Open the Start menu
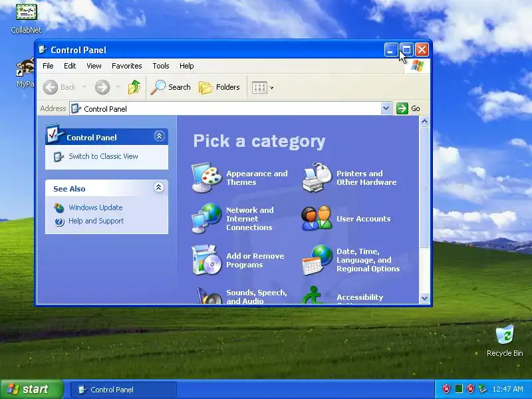Screen dimensions: 532x399 tap(32, 389)
